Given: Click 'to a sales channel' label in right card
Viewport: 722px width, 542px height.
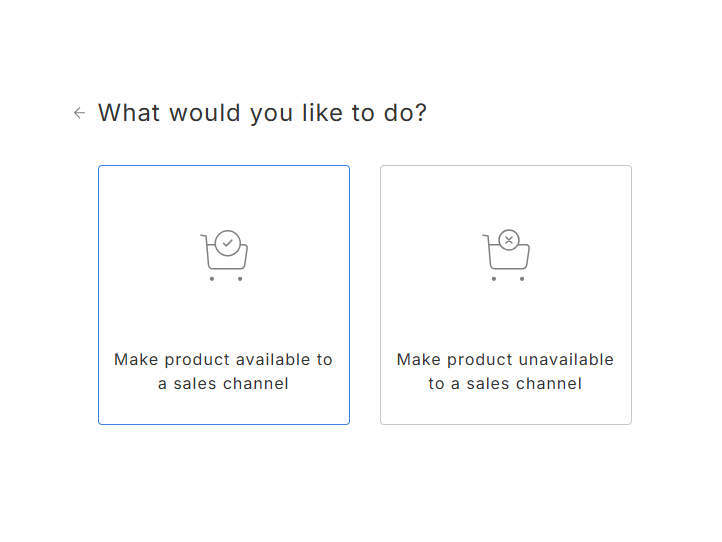Looking at the screenshot, I should (x=505, y=384).
